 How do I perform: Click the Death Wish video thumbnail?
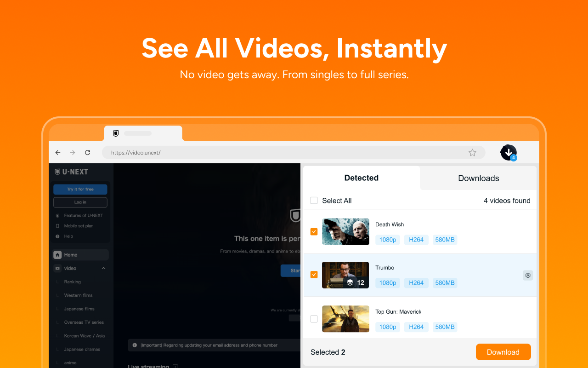[x=345, y=231]
